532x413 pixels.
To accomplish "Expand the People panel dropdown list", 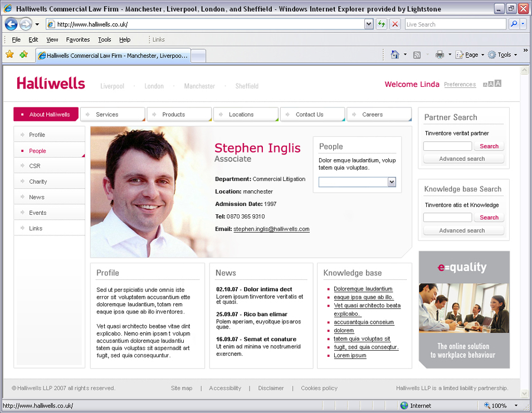I will 392,182.
